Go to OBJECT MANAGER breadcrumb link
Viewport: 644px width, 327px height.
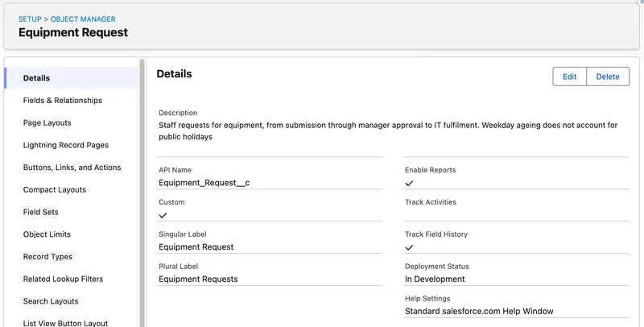[x=83, y=19]
